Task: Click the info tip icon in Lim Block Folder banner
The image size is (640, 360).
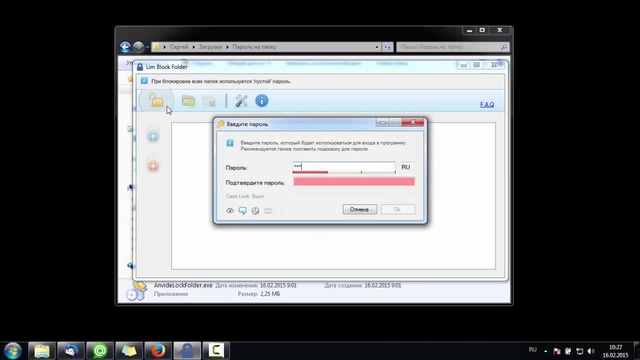Action: pos(144,81)
